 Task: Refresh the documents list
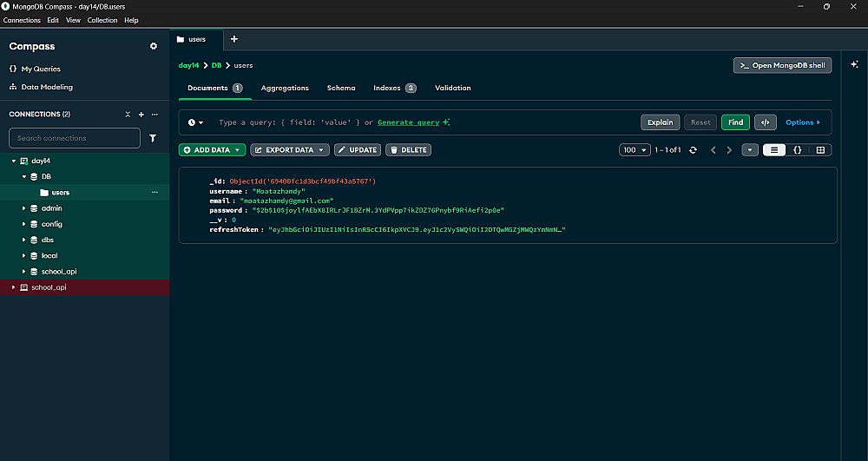(693, 150)
